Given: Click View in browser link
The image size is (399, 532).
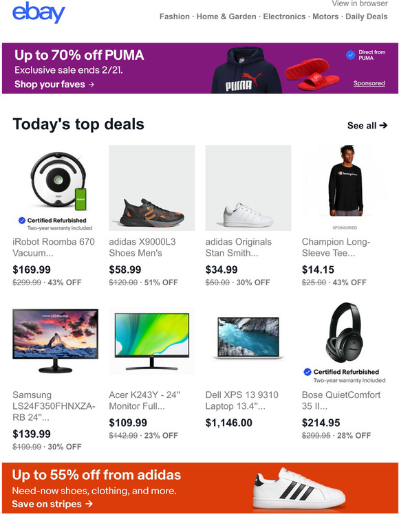Looking at the screenshot, I should [x=360, y=3].
